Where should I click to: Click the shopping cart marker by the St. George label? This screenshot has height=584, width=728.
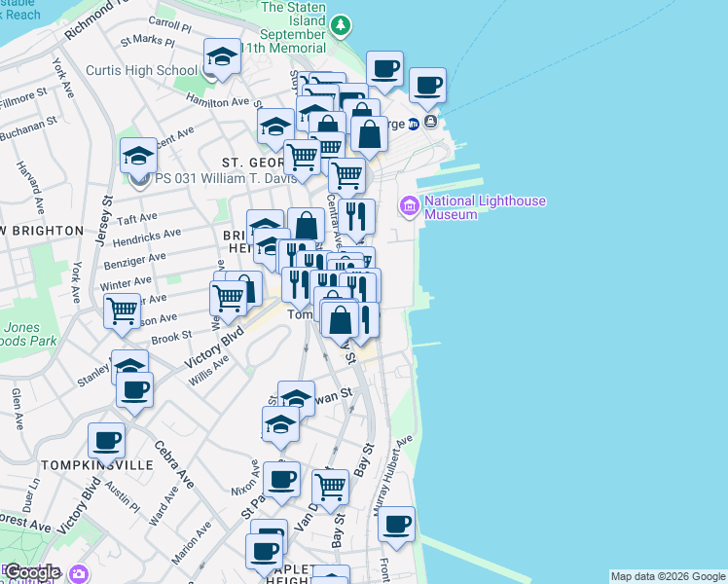tap(302, 161)
